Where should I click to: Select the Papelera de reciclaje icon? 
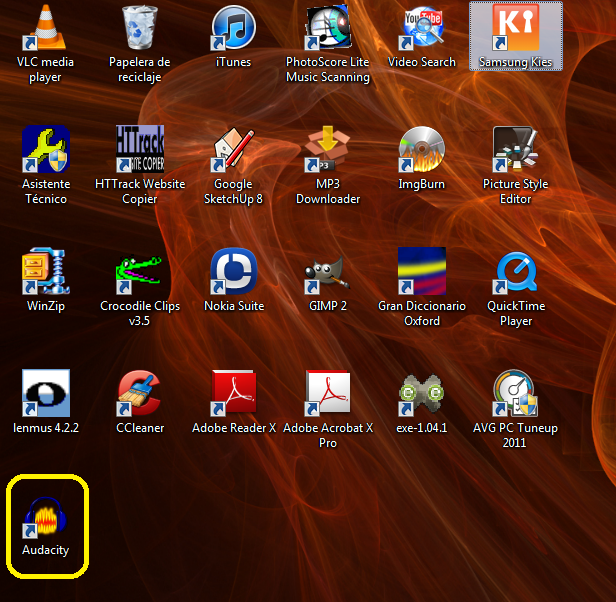pos(140,28)
